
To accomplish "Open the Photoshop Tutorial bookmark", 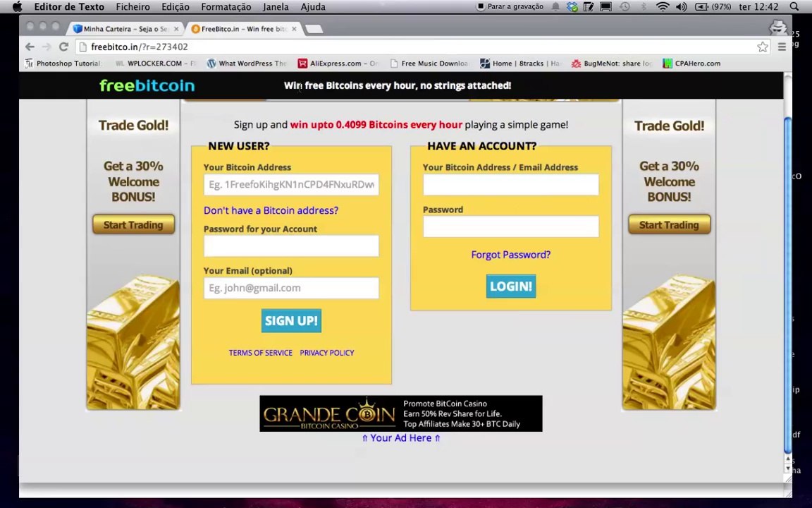I will click(63, 64).
